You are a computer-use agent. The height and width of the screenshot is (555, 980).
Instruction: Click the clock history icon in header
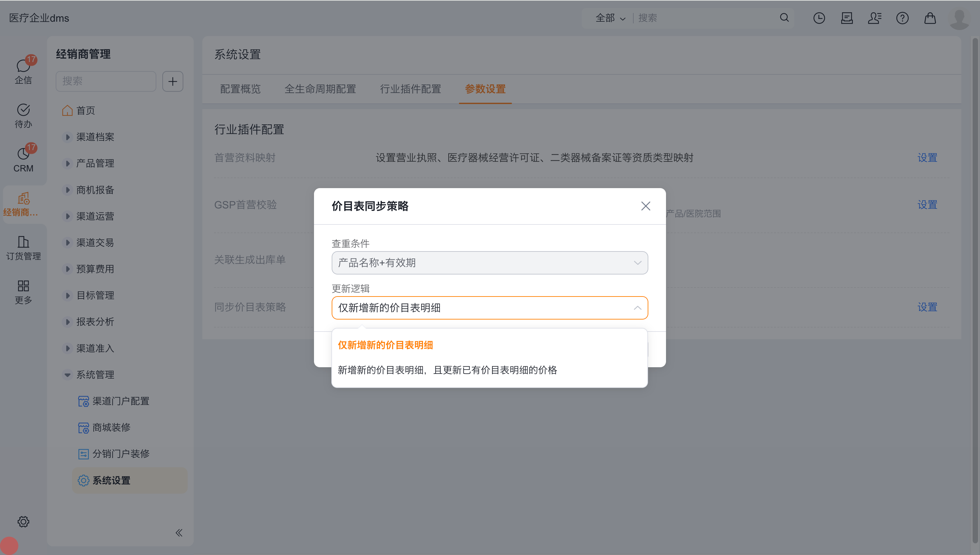pos(819,18)
